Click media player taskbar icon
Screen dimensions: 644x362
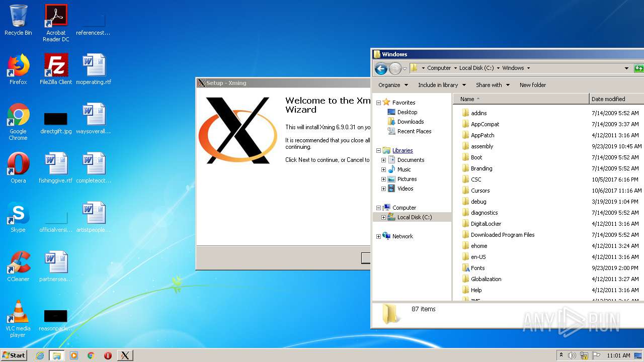[74, 355]
